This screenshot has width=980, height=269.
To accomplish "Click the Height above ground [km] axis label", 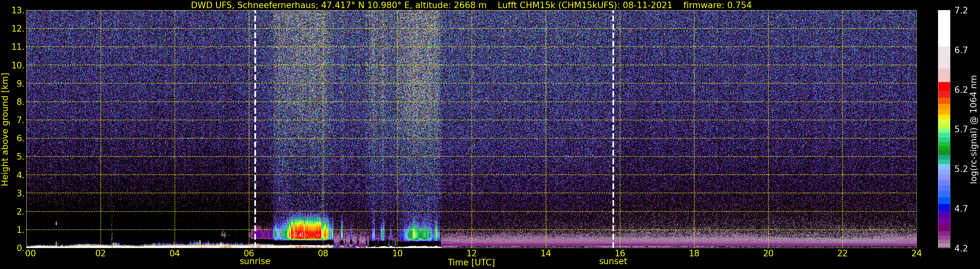I will [5, 129].
